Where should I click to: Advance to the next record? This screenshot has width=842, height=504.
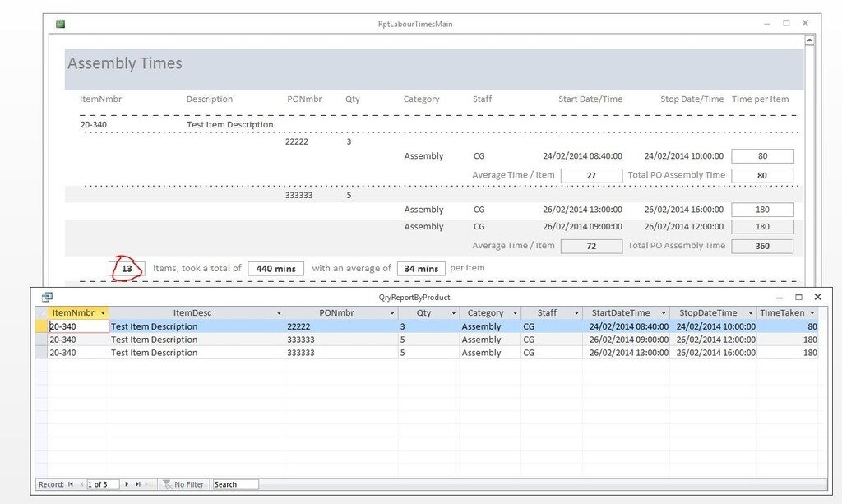(x=127, y=484)
